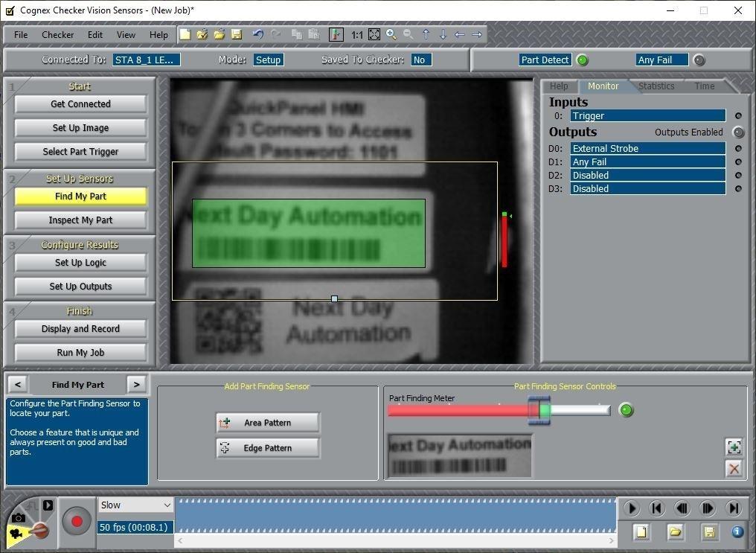Click the new job icon in toolbar
The width and height of the screenshot is (756, 553).
[185, 35]
